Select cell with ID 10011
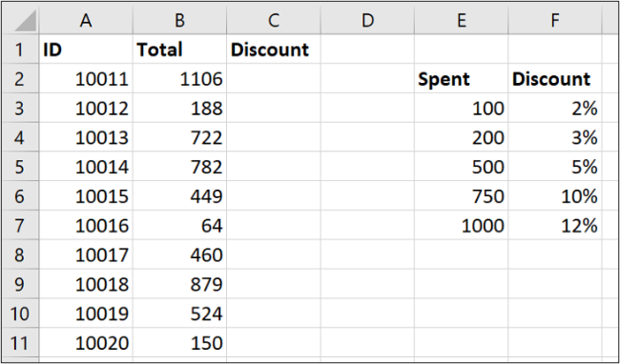620x364 pixels. pos(86,79)
